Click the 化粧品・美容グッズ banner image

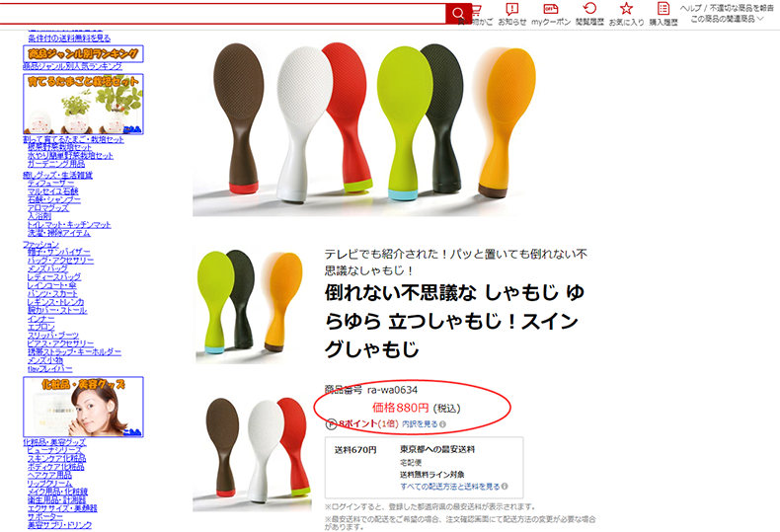click(x=83, y=407)
